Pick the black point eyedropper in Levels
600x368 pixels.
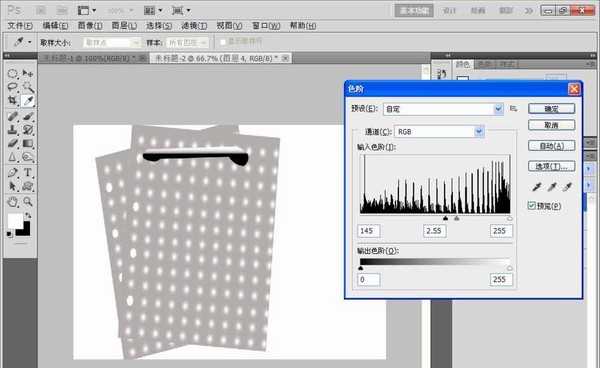537,187
